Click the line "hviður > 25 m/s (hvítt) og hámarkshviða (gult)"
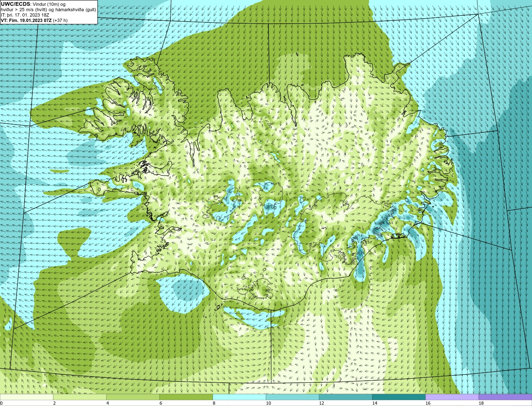Viewport: 532px width, 406px height. pos(48,9)
